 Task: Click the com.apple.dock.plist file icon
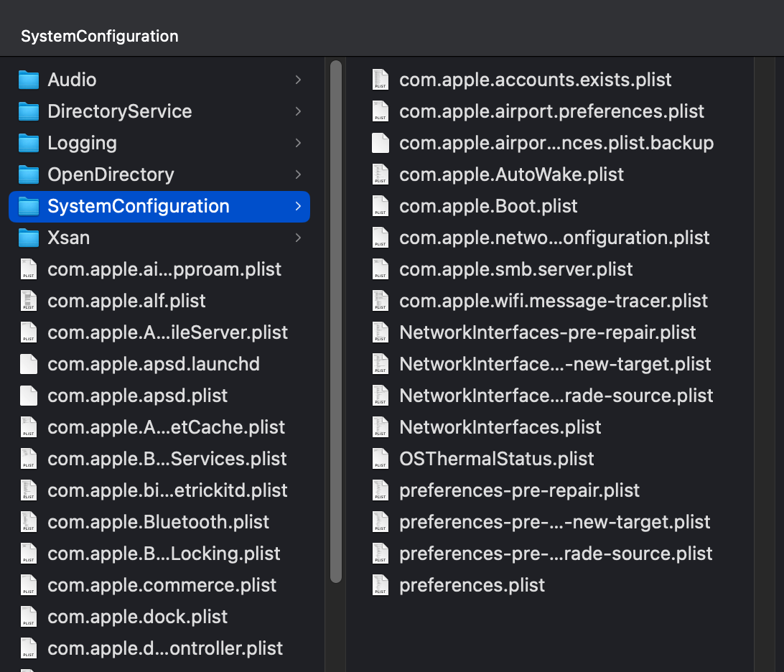[x=29, y=617]
